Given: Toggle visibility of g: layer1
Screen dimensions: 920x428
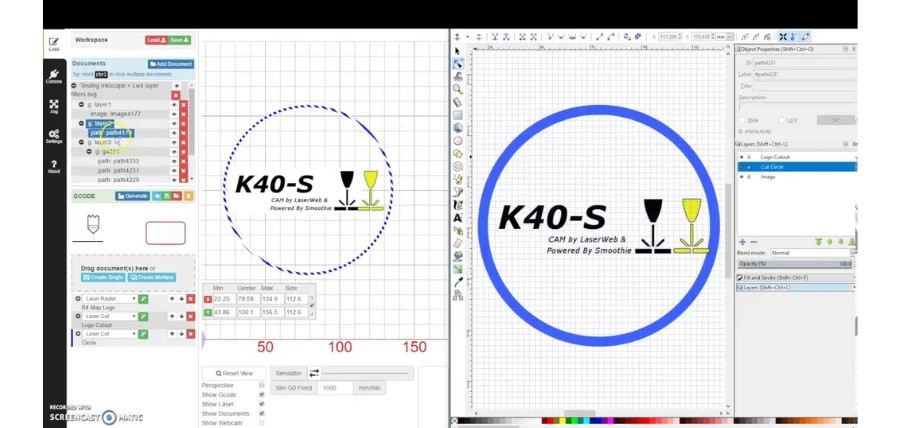Looking at the screenshot, I should (x=174, y=105).
